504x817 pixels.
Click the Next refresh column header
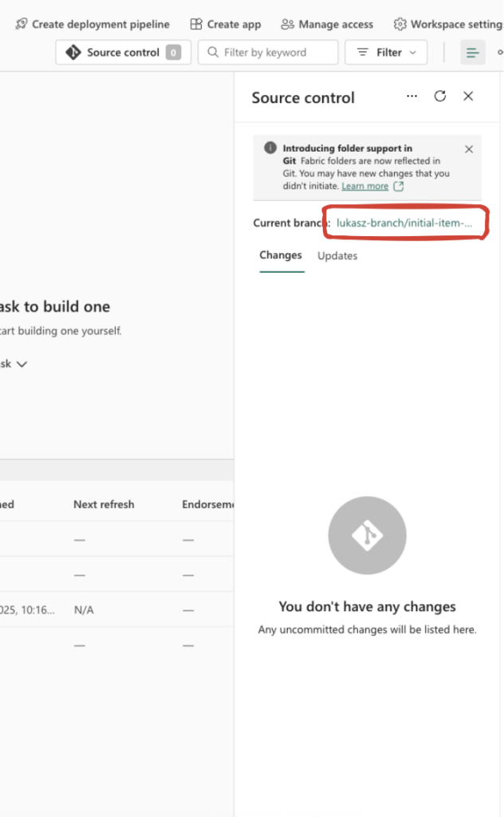pos(104,504)
